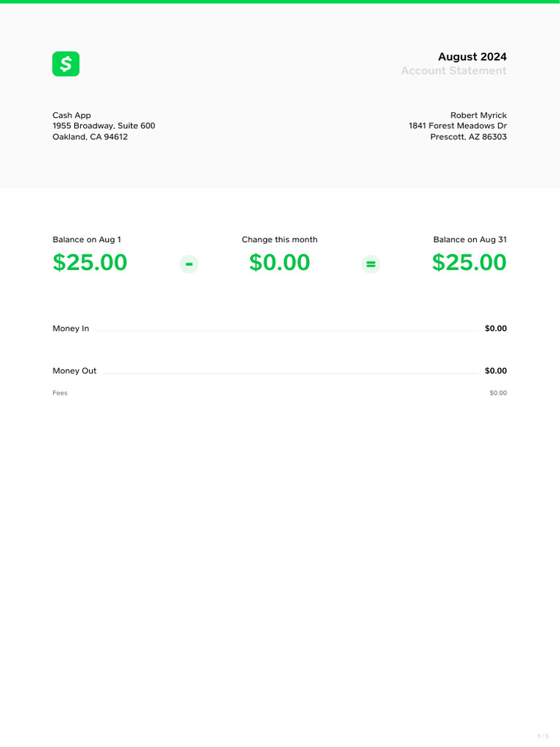Click the Cash App company name text
Viewport: 560px width, 747px height.
coord(71,115)
